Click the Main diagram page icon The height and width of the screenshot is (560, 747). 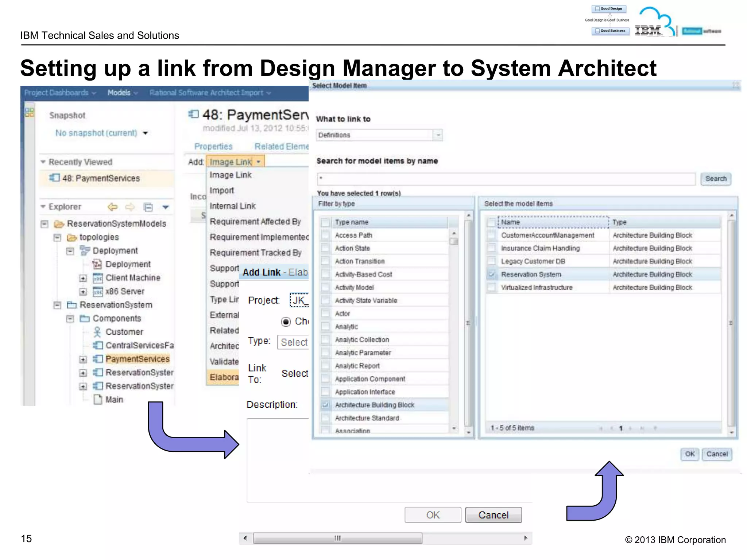(97, 400)
